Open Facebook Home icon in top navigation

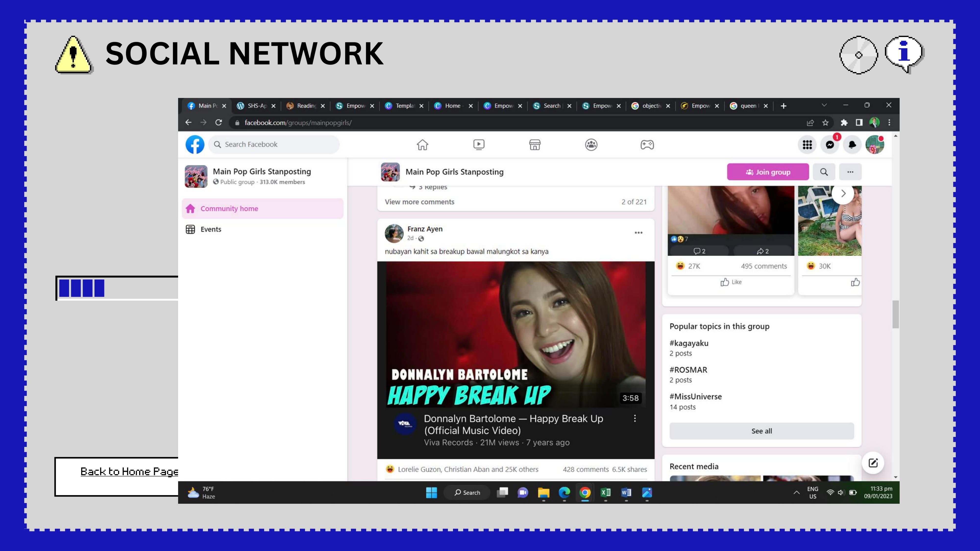click(x=422, y=144)
